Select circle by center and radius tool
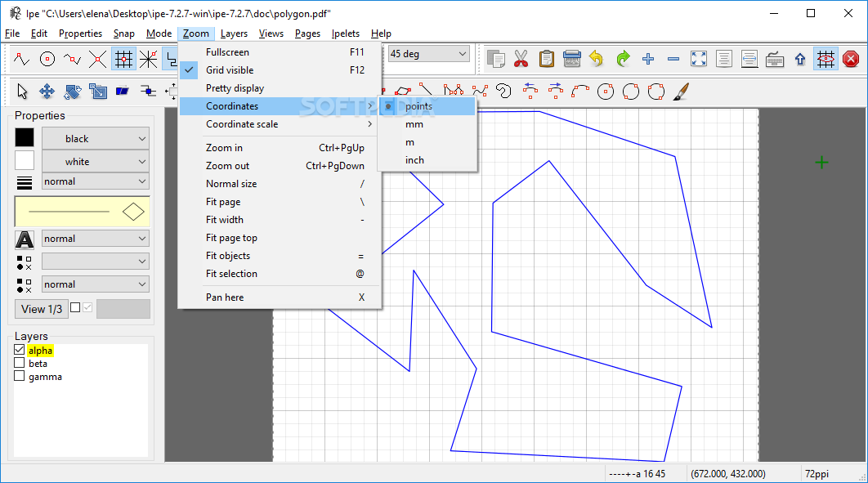868x483 pixels. point(606,92)
